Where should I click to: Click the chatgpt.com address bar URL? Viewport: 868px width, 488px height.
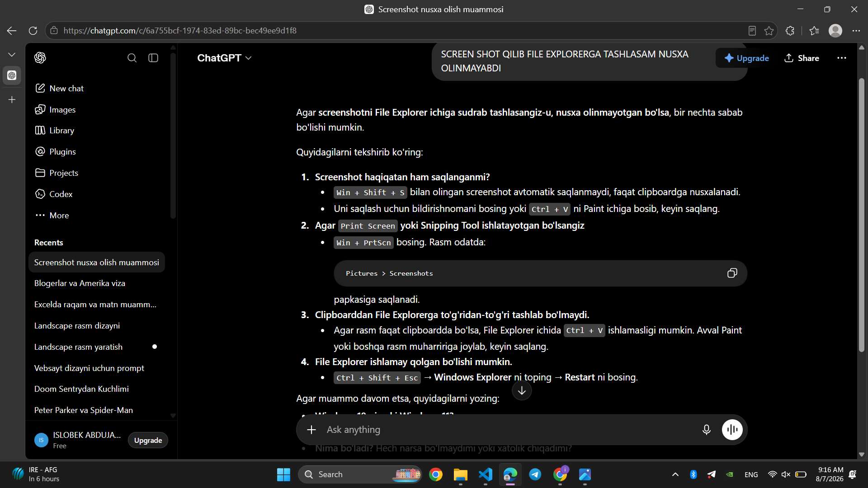tap(180, 31)
